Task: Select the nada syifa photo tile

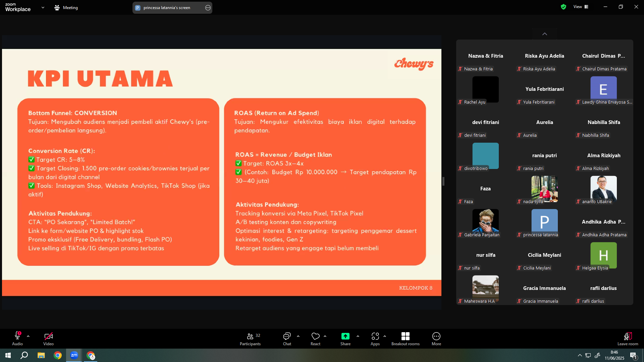Action: (544, 189)
